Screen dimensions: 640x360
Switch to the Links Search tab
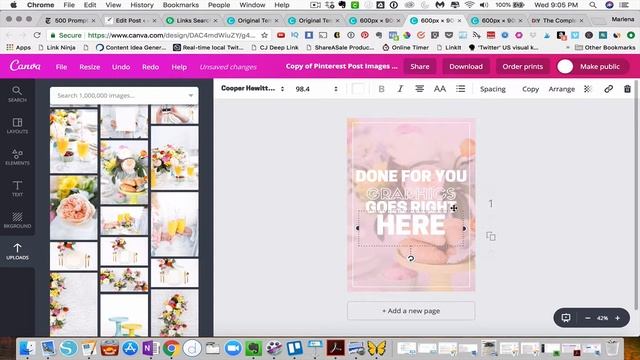click(191, 20)
